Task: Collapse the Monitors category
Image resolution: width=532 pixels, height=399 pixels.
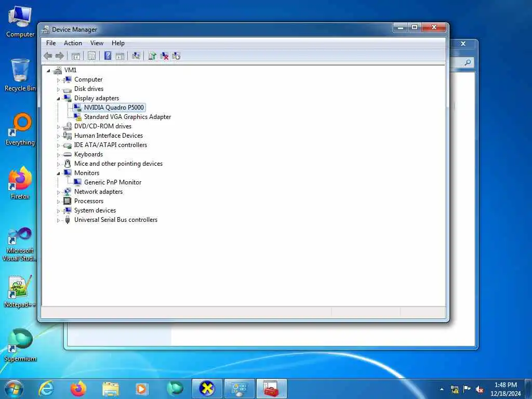Action: (58, 174)
